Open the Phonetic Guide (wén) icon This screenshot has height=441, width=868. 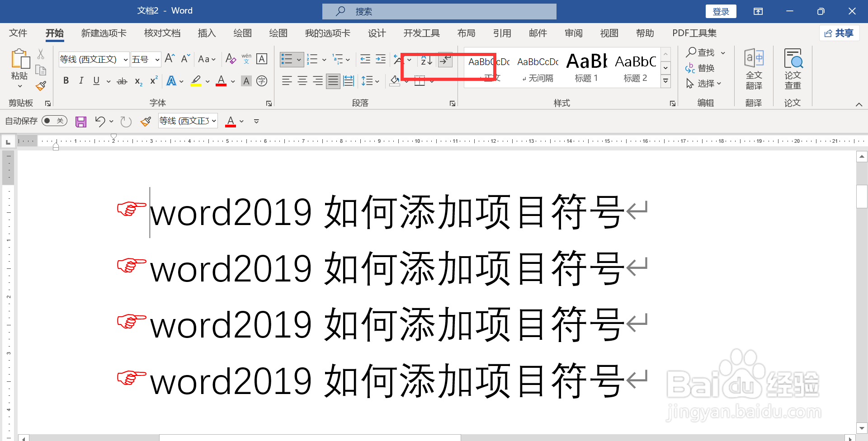[x=246, y=59]
